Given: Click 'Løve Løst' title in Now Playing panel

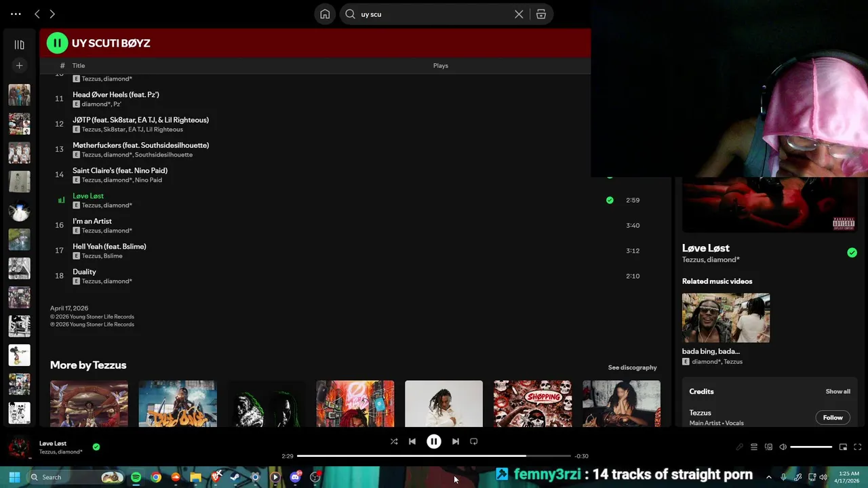Looking at the screenshot, I should (706, 248).
